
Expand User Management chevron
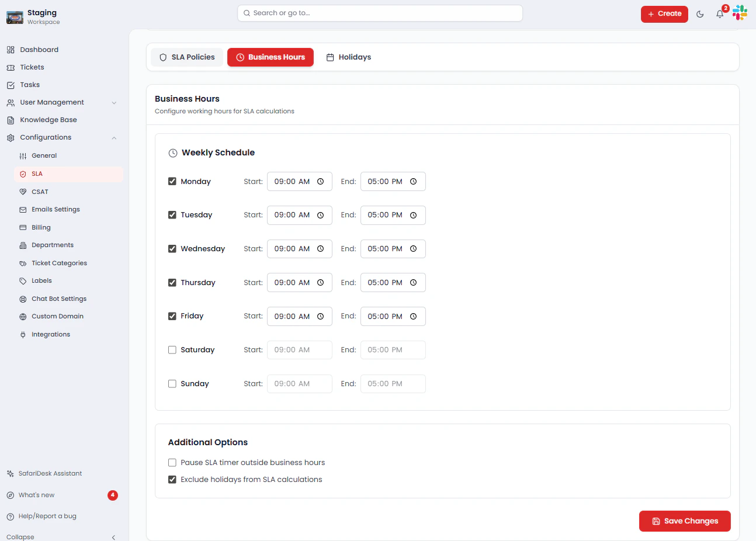(114, 103)
